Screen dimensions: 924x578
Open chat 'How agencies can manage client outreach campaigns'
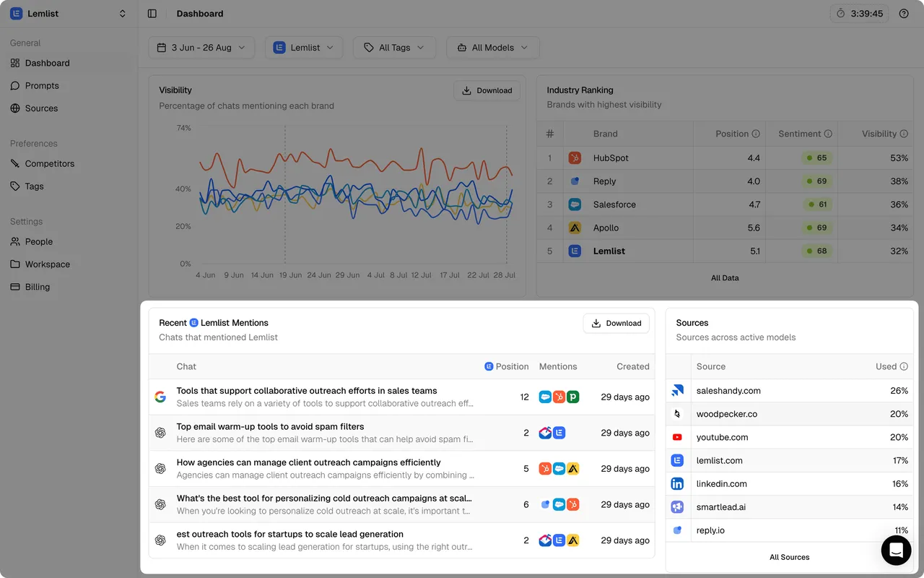click(308, 462)
